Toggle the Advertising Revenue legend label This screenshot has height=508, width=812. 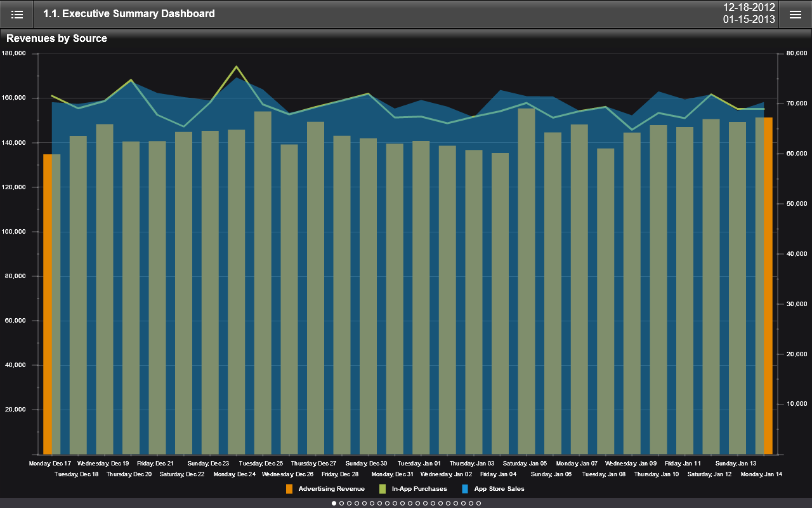pos(332,489)
